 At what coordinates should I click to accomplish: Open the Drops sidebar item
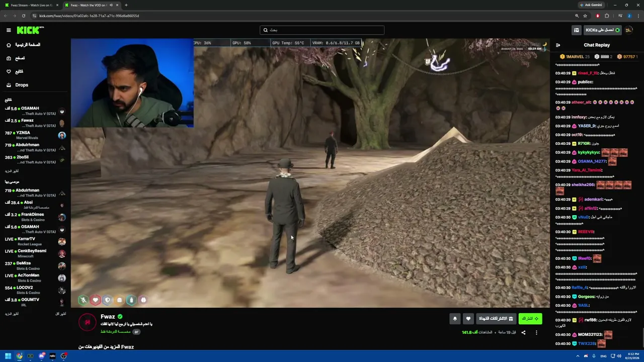point(18,85)
